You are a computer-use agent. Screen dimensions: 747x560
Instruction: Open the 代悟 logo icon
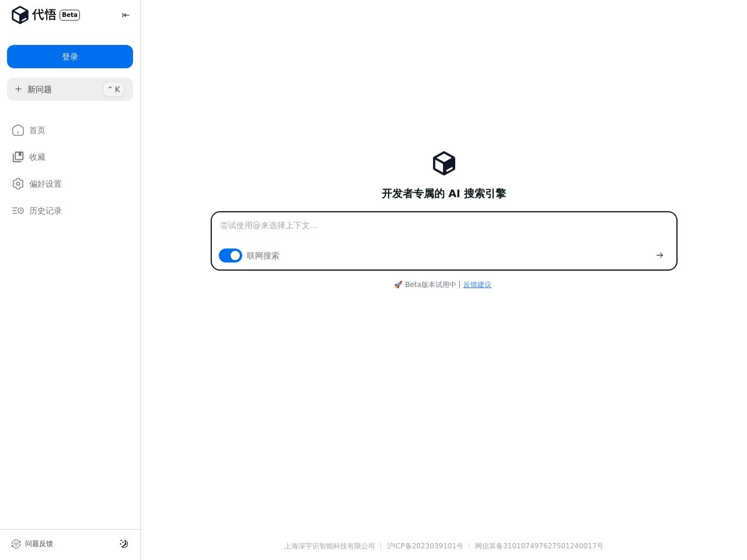coord(20,15)
